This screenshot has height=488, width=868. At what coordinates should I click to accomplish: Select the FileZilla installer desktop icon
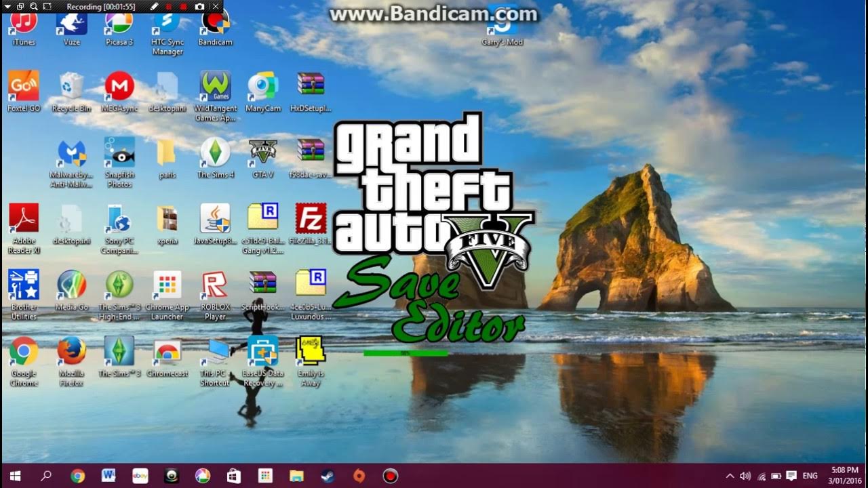[311, 225]
